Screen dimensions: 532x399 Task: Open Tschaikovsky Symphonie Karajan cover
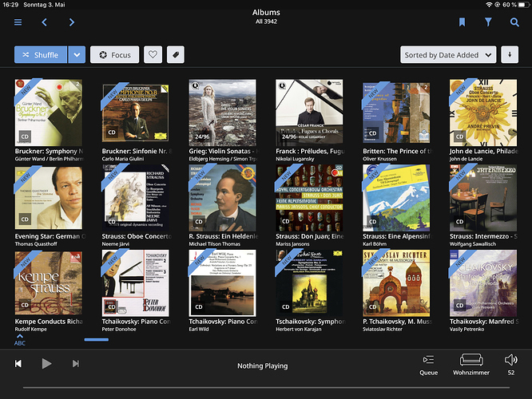pos(309,283)
